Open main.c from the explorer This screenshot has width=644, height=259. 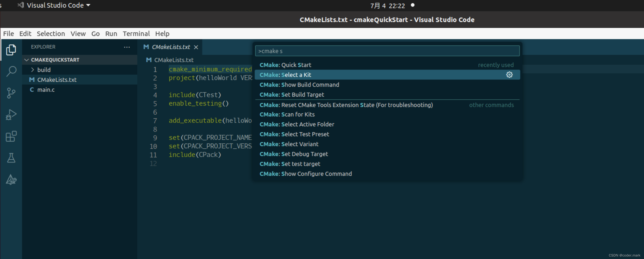(46, 90)
